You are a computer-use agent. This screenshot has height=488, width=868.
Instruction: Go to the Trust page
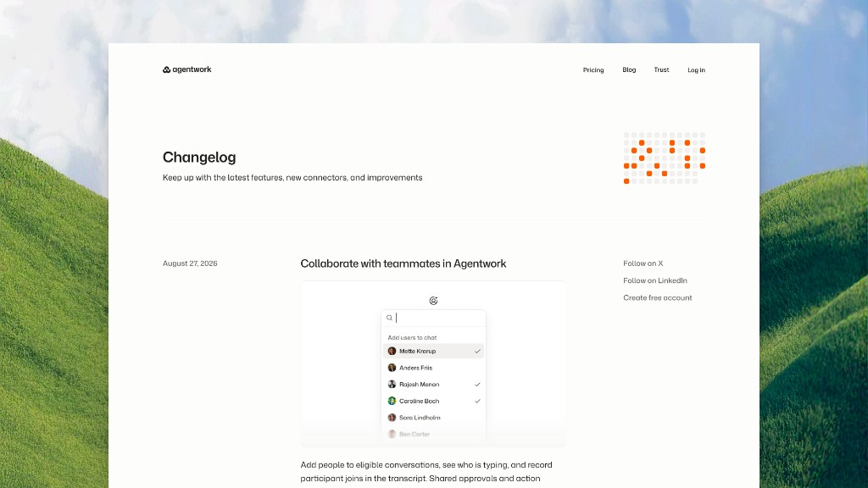(661, 69)
